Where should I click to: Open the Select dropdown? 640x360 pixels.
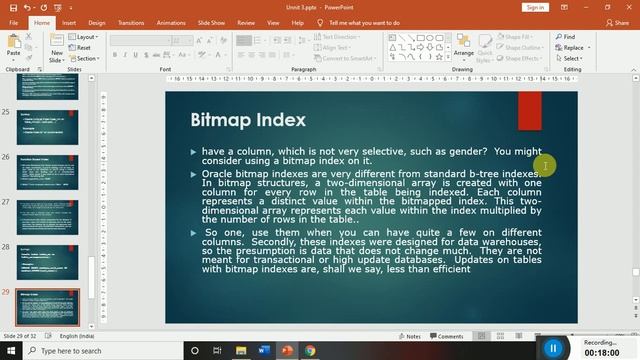click(x=569, y=58)
